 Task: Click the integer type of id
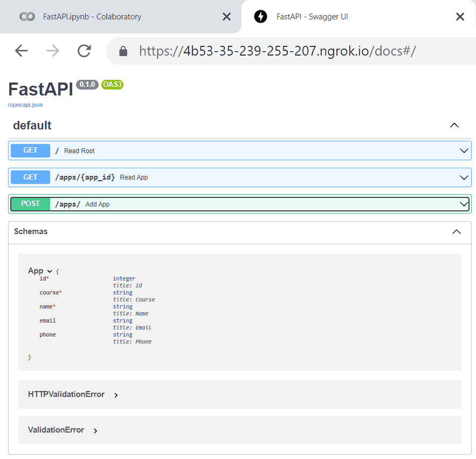coord(124,278)
